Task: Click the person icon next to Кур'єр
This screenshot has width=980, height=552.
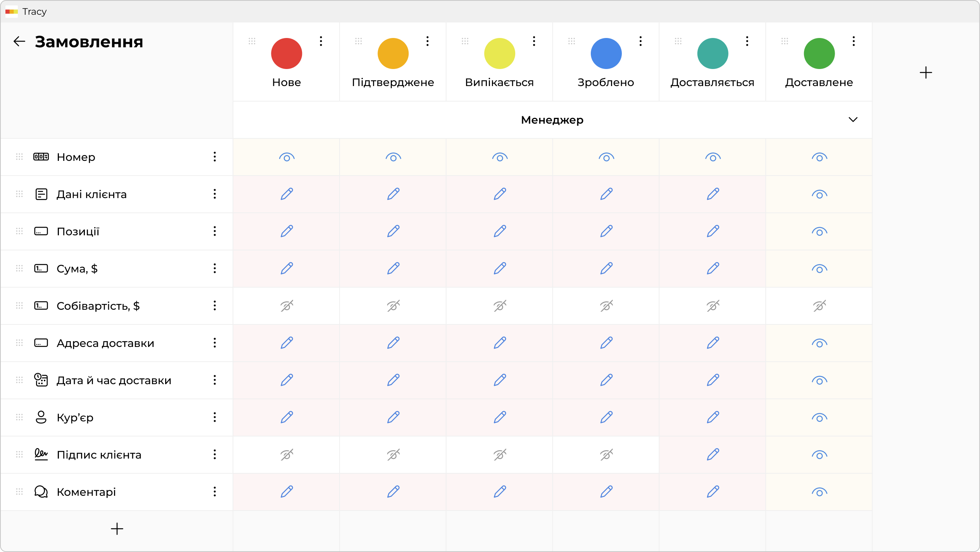Action: (41, 417)
